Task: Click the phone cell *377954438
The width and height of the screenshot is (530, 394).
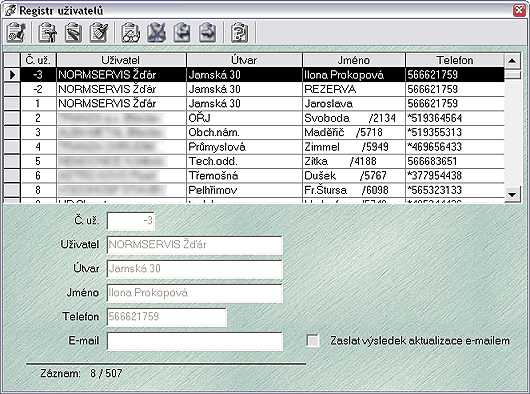Action: 455,176
